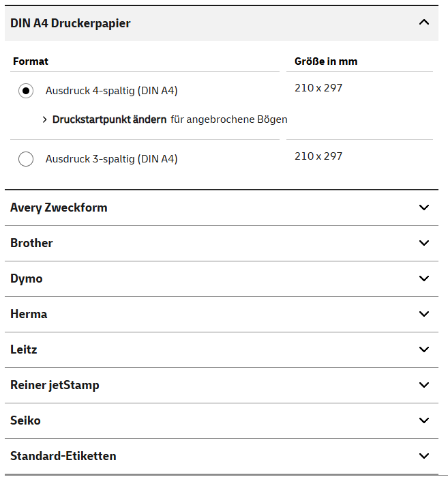Image resolution: width=448 pixels, height=486 pixels.
Task: Collapse the DIN A4 Druckerpapier chevron
Action: (424, 23)
